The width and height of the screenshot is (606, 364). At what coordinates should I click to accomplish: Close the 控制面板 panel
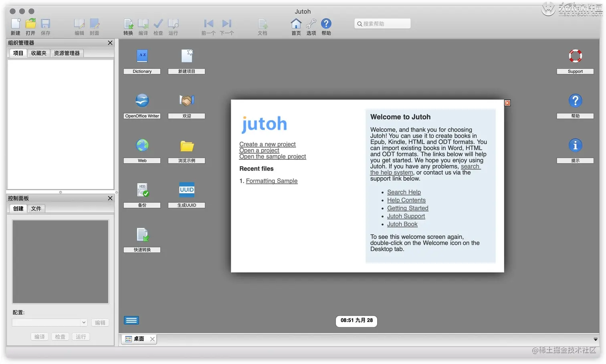point(110,198)
